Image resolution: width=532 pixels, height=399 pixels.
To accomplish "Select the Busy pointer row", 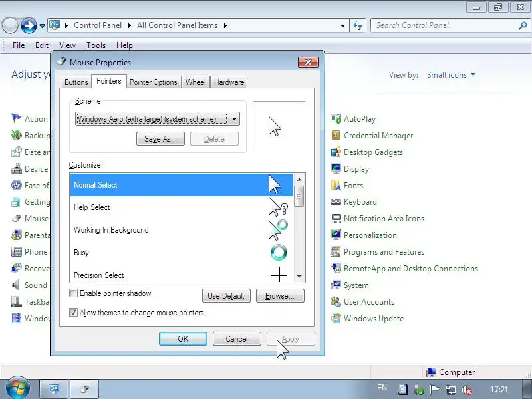I will click(x=182, y=253).
